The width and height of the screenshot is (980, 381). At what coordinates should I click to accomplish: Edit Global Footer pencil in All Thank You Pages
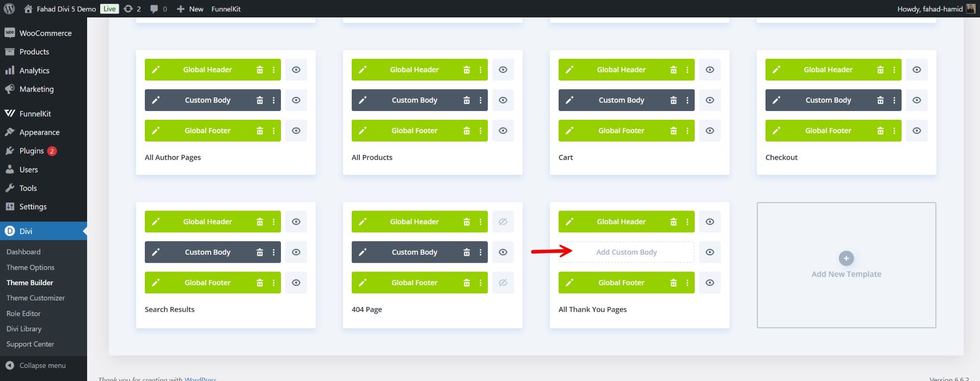point(569,282)
